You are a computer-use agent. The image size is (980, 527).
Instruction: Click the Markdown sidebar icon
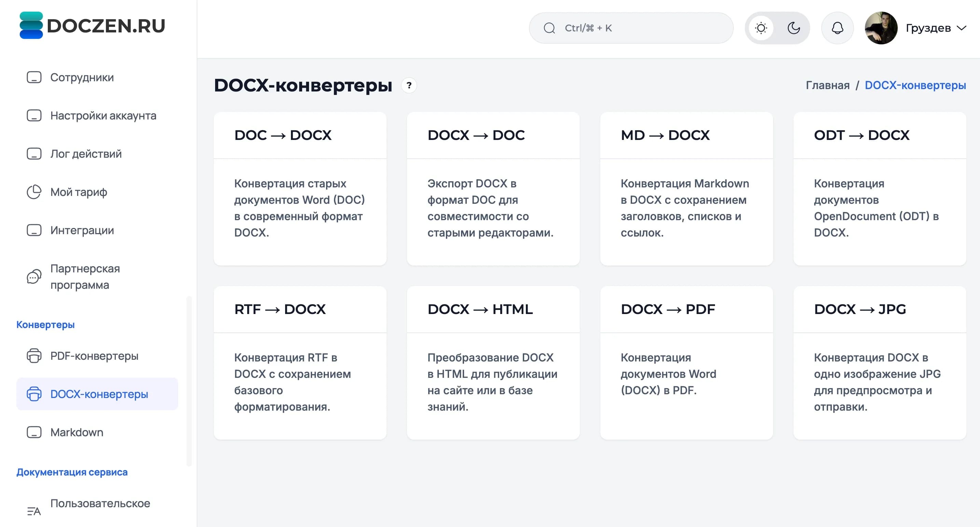pyautogui.click(x=34, y=432)
